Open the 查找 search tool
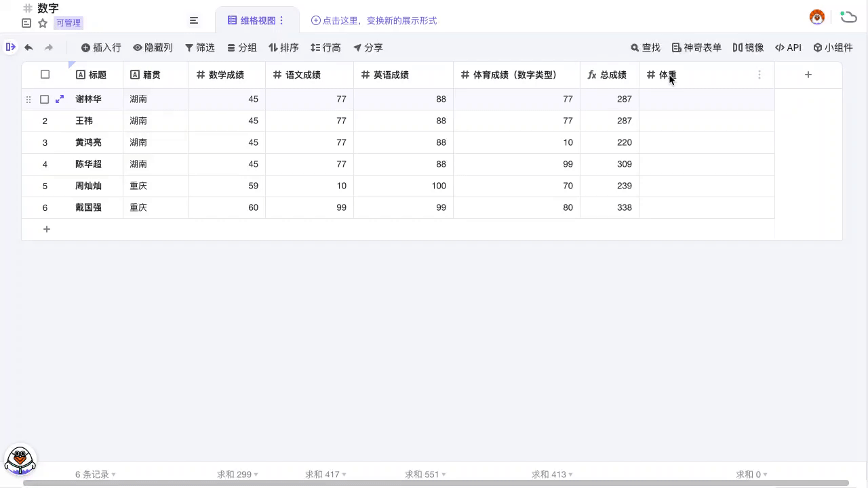Viewport: 868px width, 488px height. click(644, 47)
